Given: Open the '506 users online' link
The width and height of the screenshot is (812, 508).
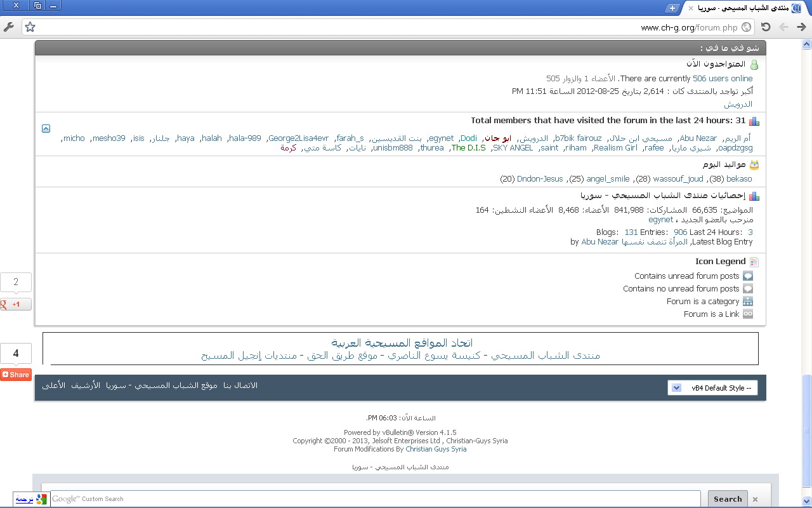Looking at the screenshot, I should click(x=723, y=79).
